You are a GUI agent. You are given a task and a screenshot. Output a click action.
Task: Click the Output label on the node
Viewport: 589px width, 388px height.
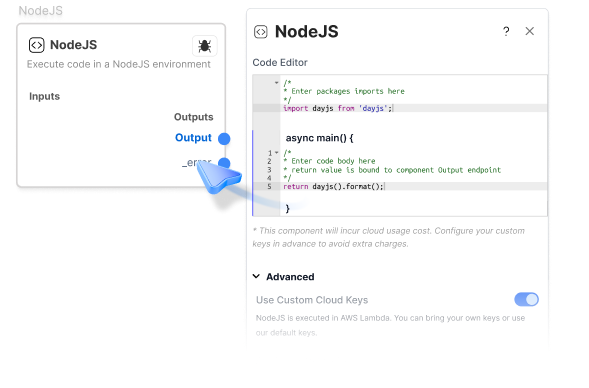pos(193,138)
